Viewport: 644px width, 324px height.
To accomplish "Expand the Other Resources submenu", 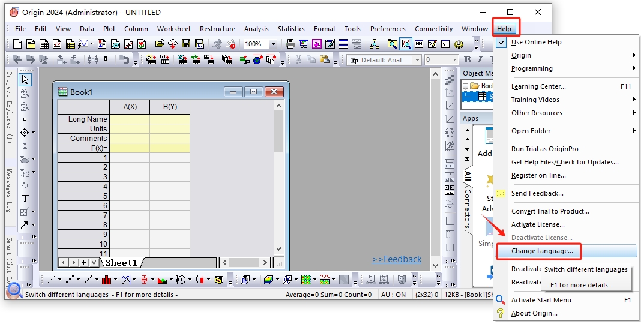I will click(x=567, y=113).
